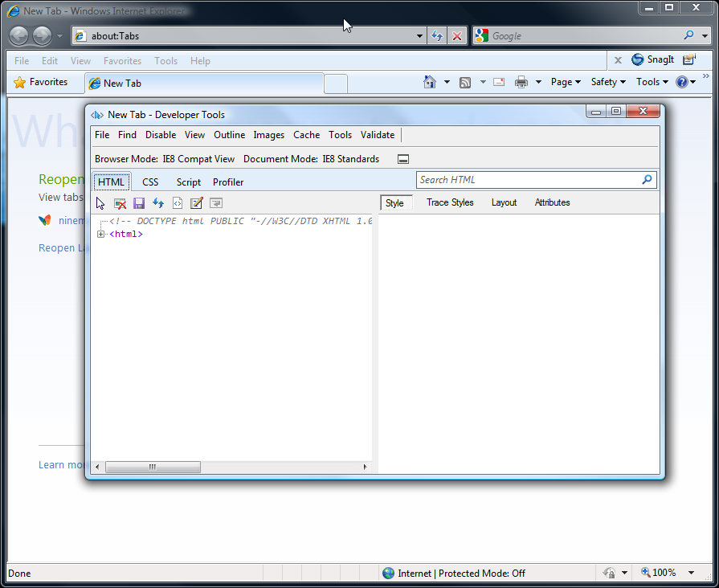Open Document Mode: IE8 Standards menu
The image size is (719, 588).
(312, 159)
